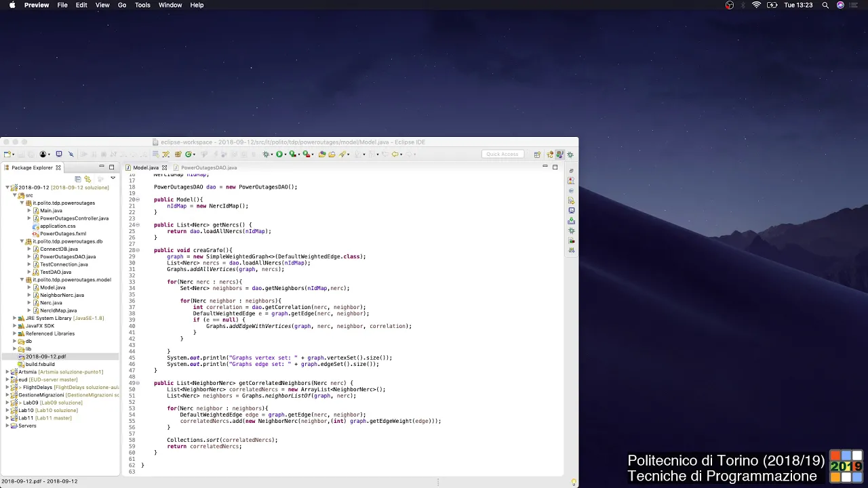Click the Back navigation yellow arrow
Viewport: 868px width, 488px height.
point(395,155)
